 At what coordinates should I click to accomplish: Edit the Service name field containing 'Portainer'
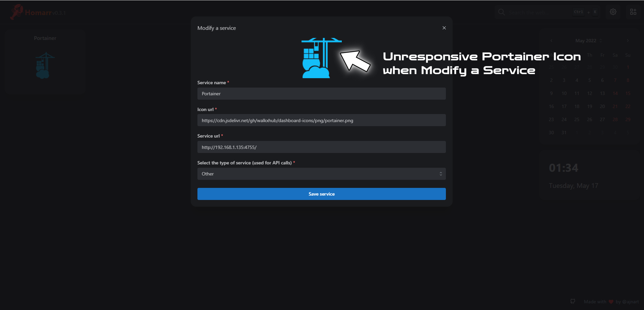(x=321, y=94)
